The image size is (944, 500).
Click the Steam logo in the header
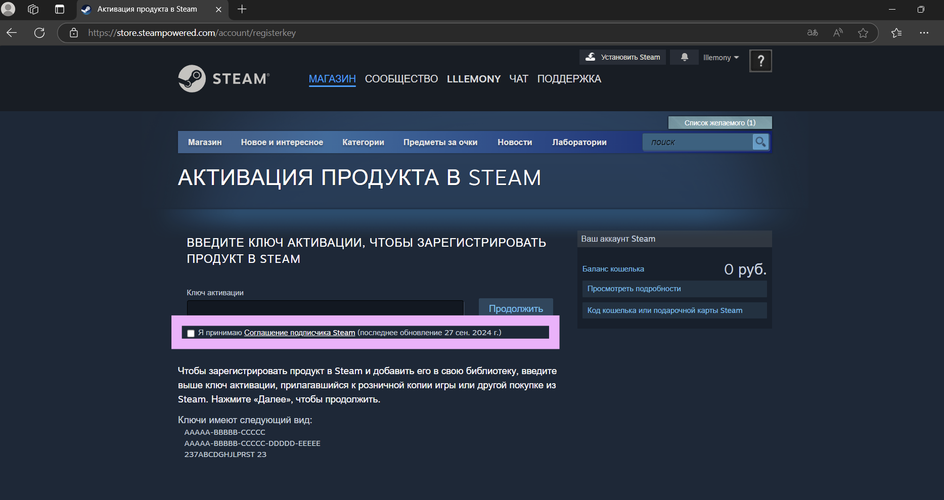click(x=223, y=78)
